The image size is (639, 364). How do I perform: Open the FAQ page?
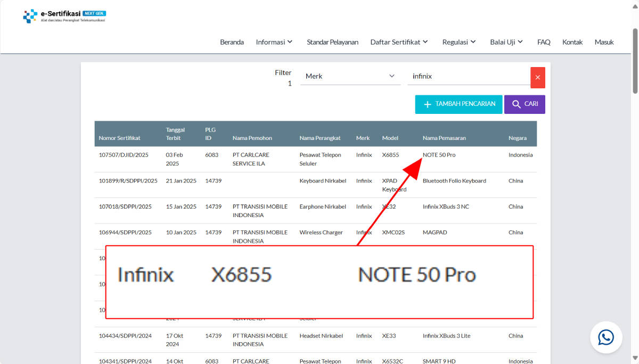tap(544, 42)
